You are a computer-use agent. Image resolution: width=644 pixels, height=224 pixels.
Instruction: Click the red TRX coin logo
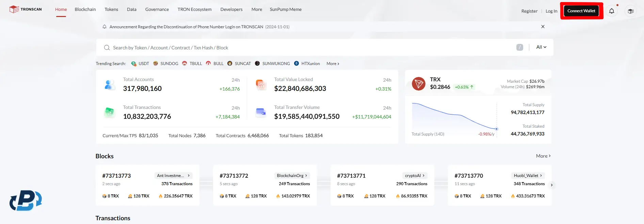tap(419, 84)
